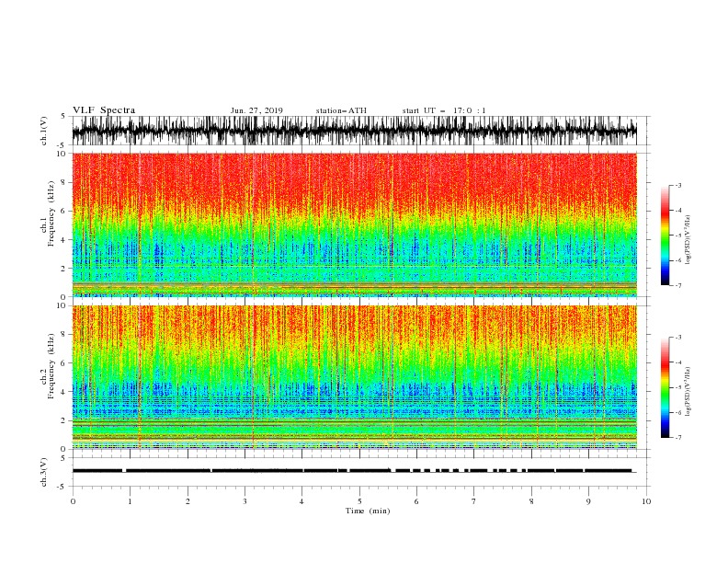The width and height of the screenshot is (728, 563).
Task: Click the ch.2 spectrogram color scale bar
Action: pos(665,387)
